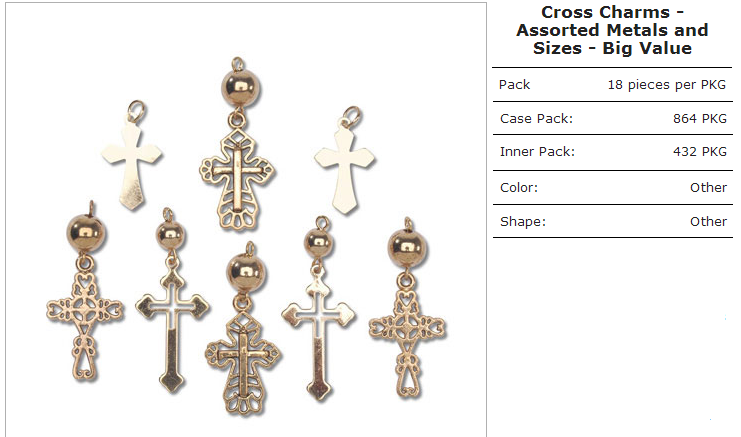Click the Shape label

(x=523, y=222)
